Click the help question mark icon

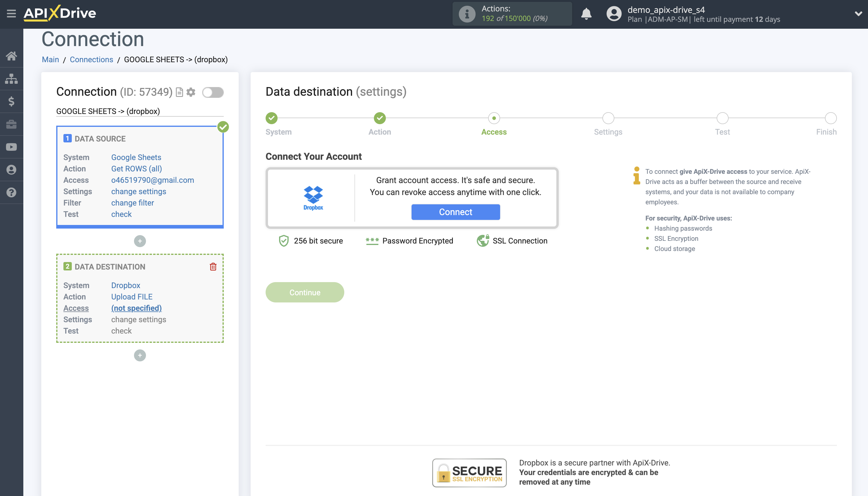tap(11, 192)
